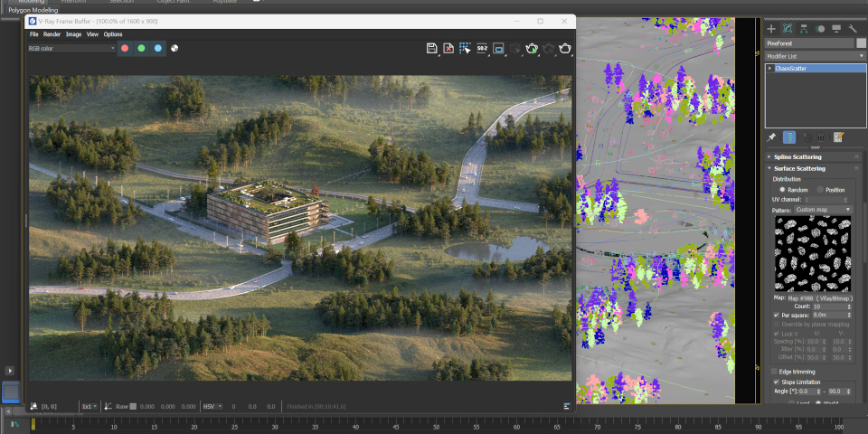Image resolution: width=868 pixels, height=434 pixels.
Task: Open the Utilities wrench icon
Action: (853, 29)
